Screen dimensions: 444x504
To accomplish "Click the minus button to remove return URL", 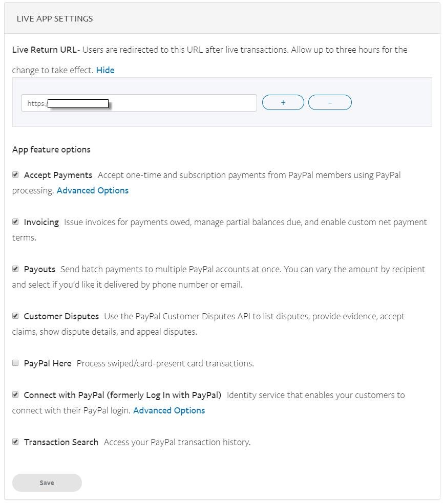I will [330, 102].
